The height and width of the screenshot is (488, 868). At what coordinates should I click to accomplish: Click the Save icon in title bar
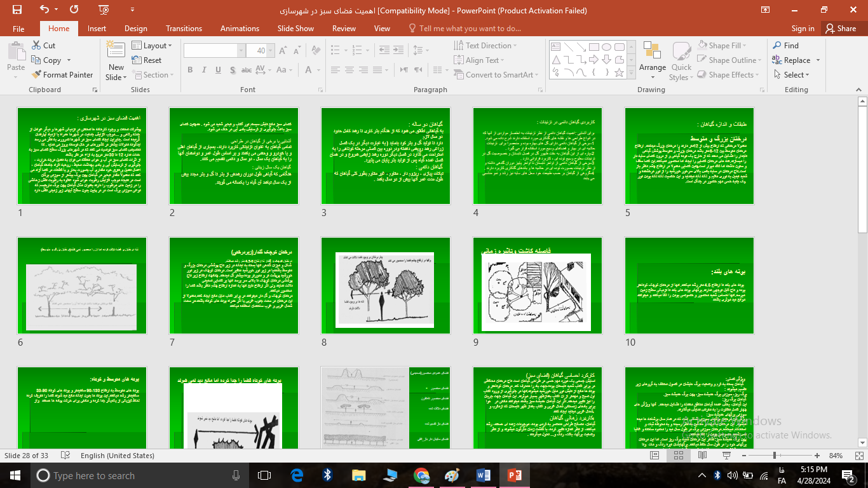(x=17, y=10)
